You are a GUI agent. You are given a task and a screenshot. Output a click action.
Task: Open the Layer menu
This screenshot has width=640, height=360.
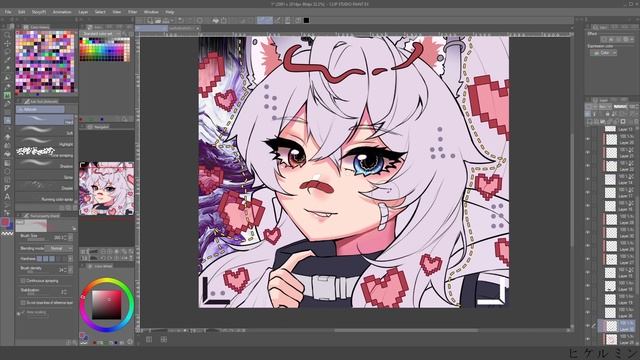click(x=83, y=12)
